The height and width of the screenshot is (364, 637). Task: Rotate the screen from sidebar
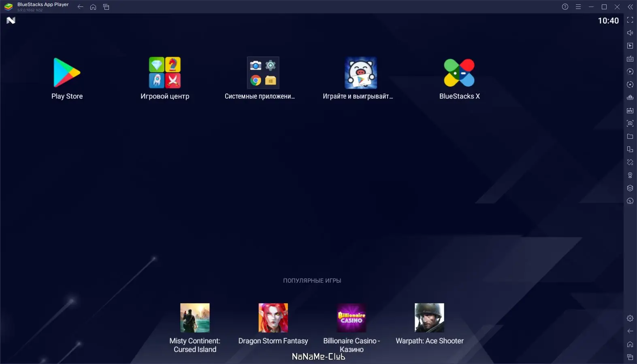tap(630, 162)
